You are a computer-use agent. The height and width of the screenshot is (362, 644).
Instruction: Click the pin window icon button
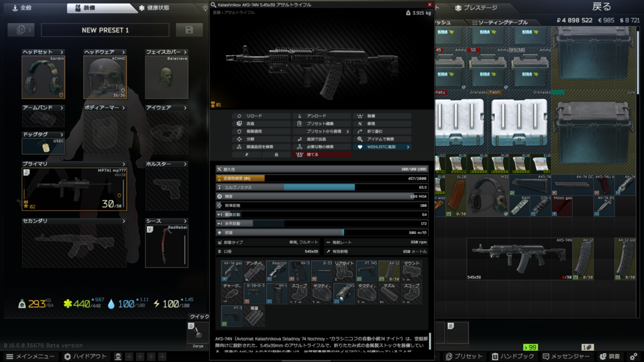(x=247, y=155)
